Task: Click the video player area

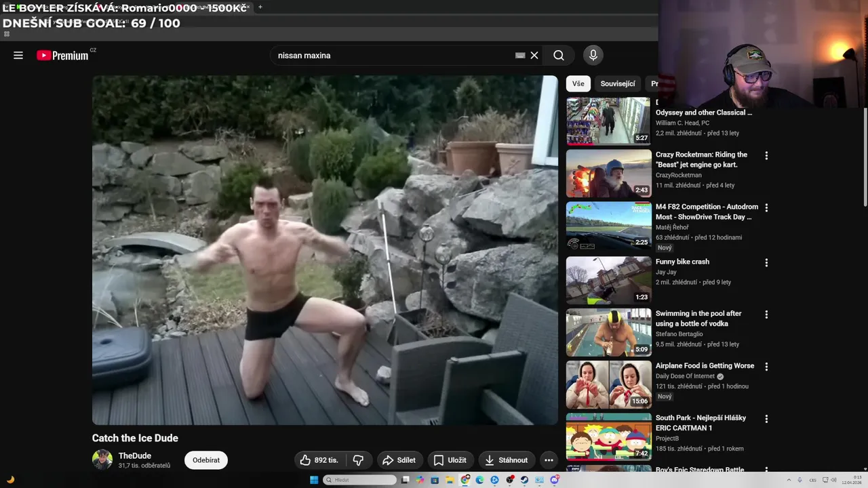Action: 325,250
